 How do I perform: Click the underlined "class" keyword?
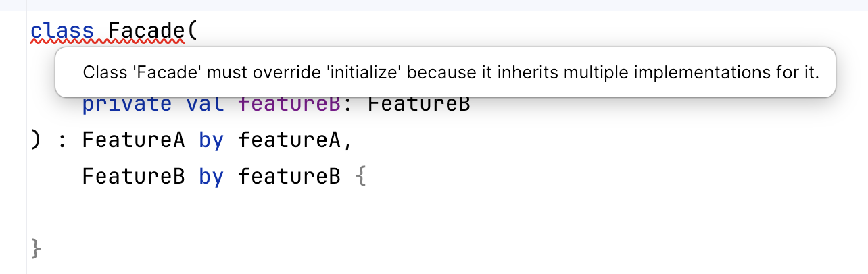(x=62, y=32)
